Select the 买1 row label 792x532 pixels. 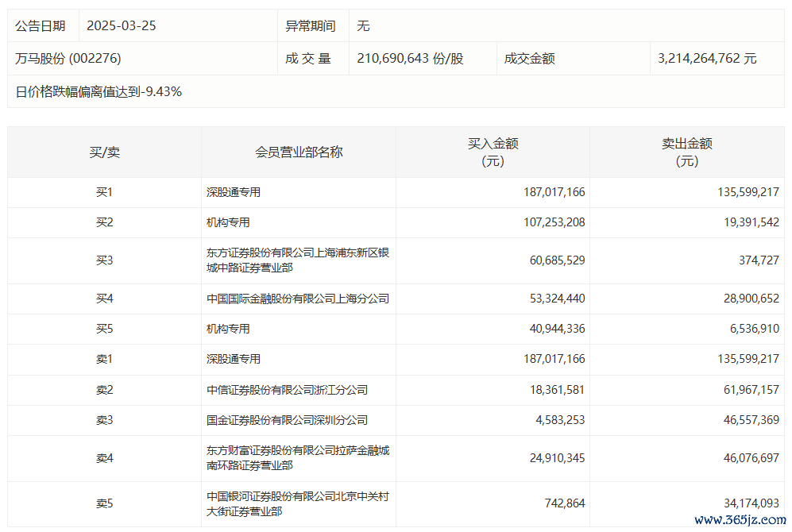[105, 192]
